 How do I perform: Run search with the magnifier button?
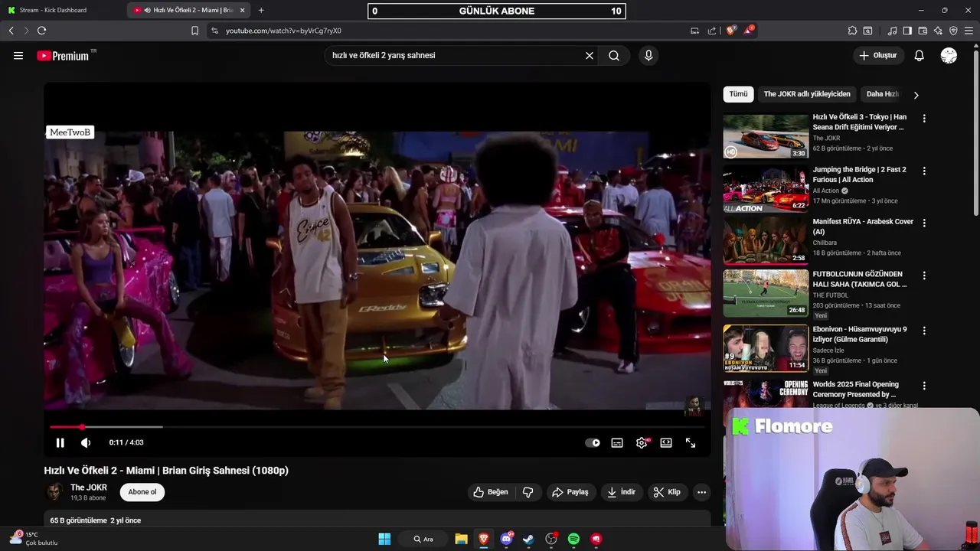[614, 55]
